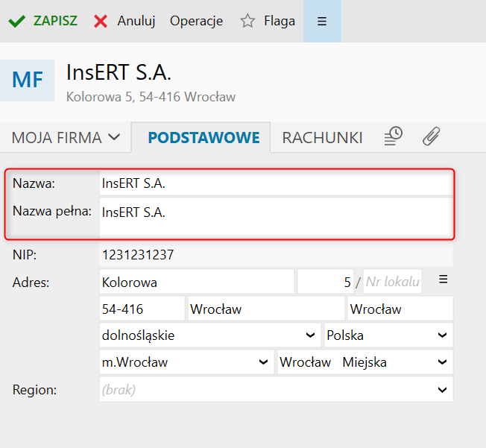Click the red X cancel icon
The image size is (486, 448).
[x=101, y=22]
